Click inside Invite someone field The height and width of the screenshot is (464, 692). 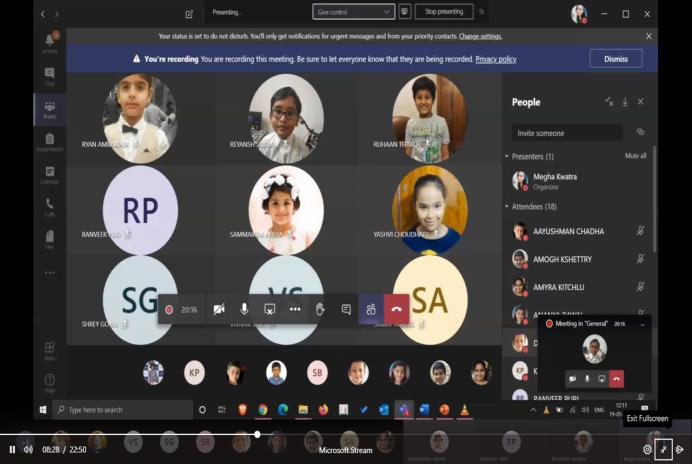point(567,132)
